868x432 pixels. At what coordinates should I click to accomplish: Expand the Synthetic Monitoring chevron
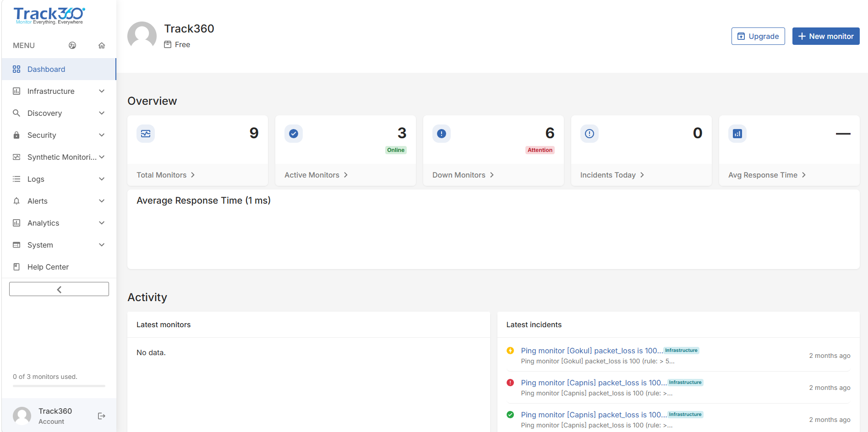pos(102,157)
